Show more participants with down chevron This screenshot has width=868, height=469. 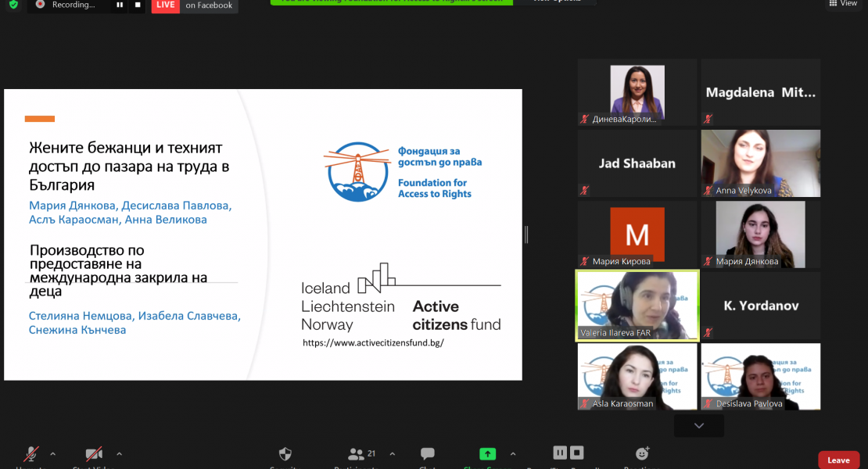pos(698,426)
